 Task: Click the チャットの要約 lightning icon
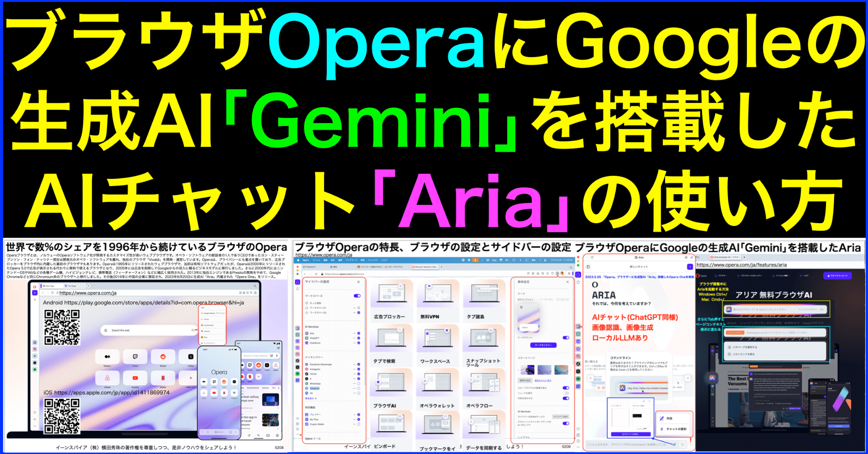(662, 429)
